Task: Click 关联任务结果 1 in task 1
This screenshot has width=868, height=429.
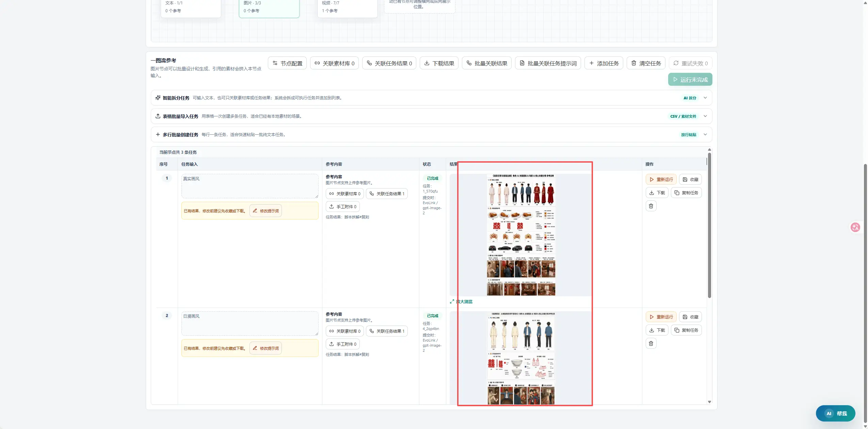Action: point(387,194)
